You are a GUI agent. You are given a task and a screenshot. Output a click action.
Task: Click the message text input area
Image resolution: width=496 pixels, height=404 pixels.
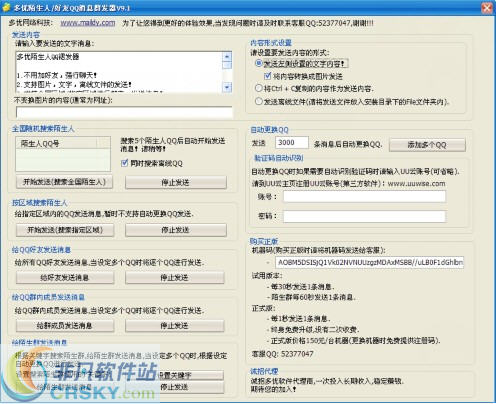pyautogui.click(x=119, y=72)
